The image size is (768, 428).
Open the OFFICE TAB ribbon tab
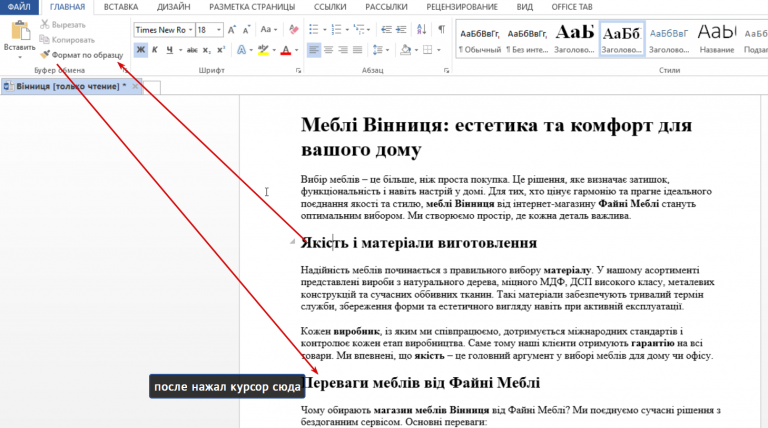pyautogui.click(x=572, y=7)
